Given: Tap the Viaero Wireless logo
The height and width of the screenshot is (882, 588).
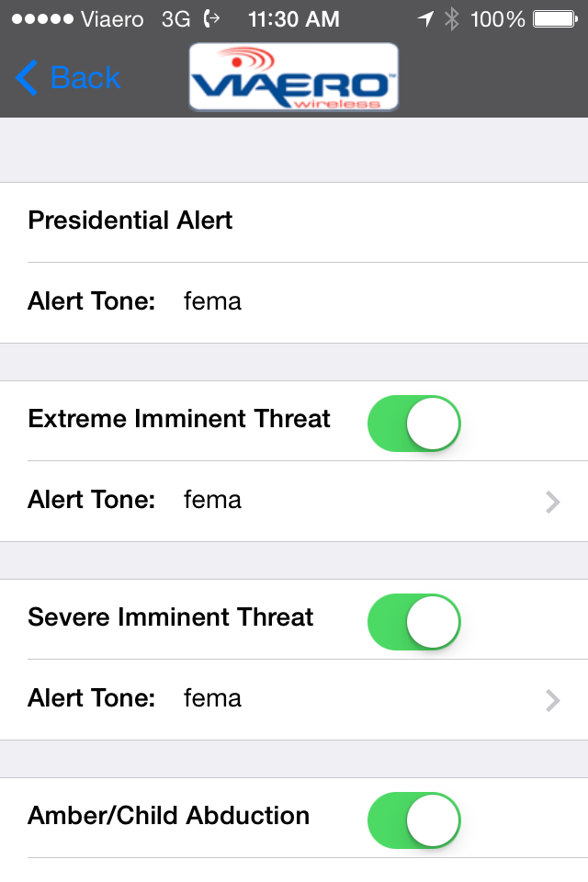Looking at the screenshot, I should click(x=294, y=77).
